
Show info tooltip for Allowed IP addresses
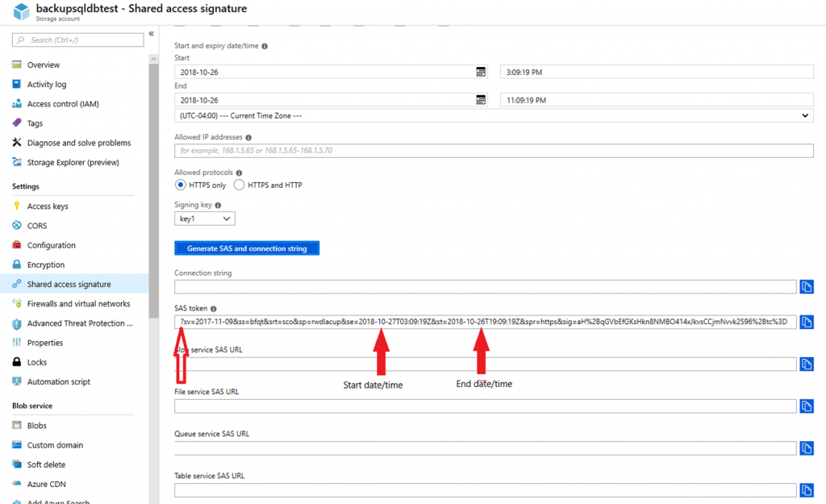click(x=248, y=137)
